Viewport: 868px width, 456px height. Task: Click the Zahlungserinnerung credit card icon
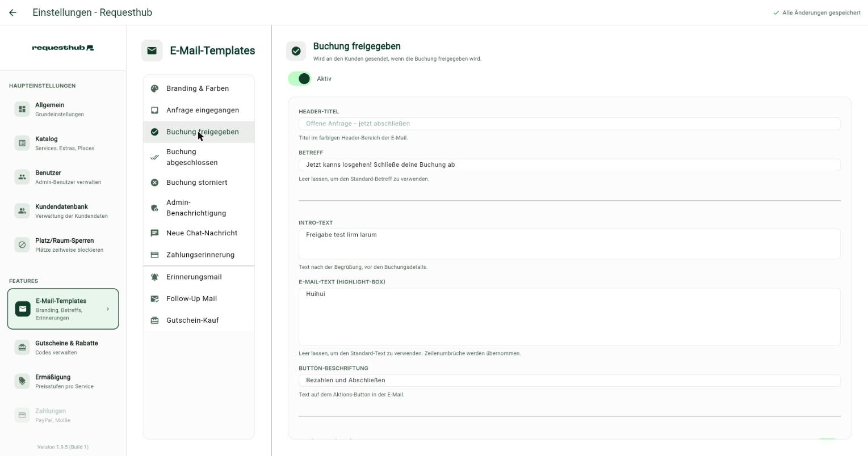pyautogui.click(x=154, y=255)
